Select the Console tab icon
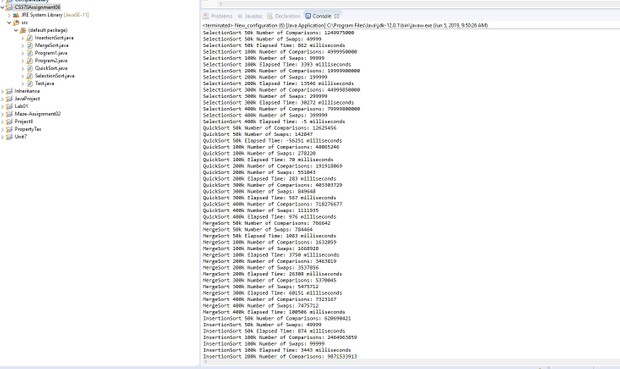This screenshot has width=620, height=369. (308, 16)
